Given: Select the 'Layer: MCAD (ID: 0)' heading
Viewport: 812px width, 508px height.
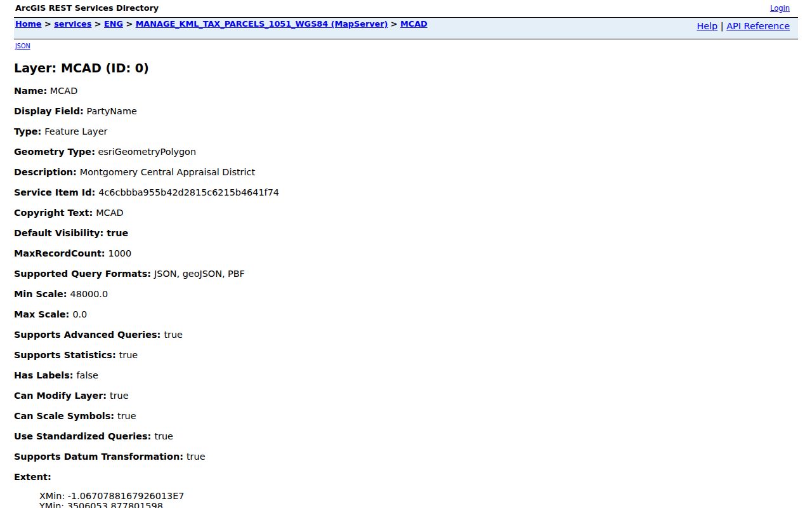Looking at the screenshot, I should click(81, 68).
